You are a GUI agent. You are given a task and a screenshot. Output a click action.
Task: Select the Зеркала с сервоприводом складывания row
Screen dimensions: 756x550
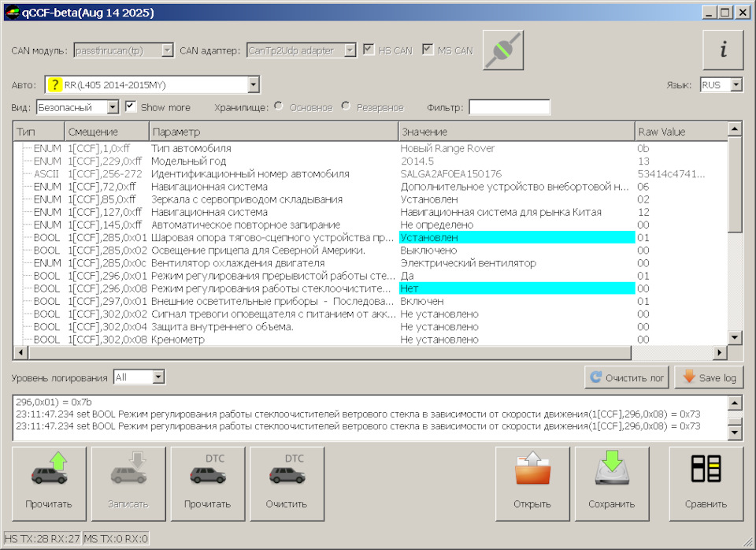pos(370,199)
